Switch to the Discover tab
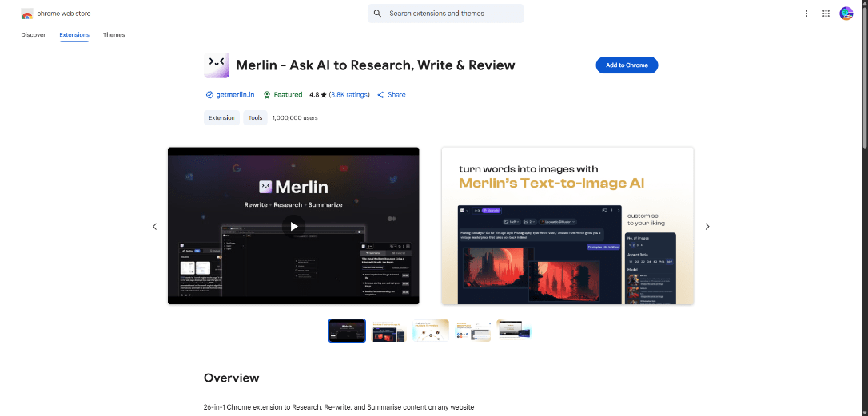This screenshot has height=416, width=868. click(34, 35)
